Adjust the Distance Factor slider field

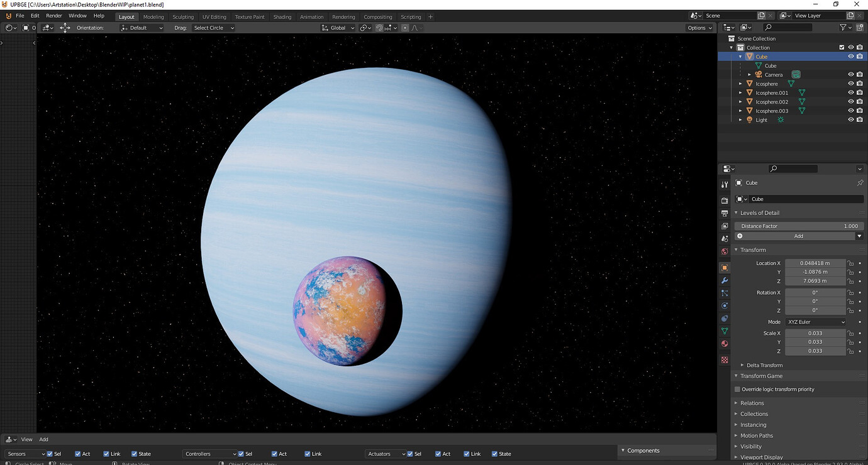coord(799,226)
